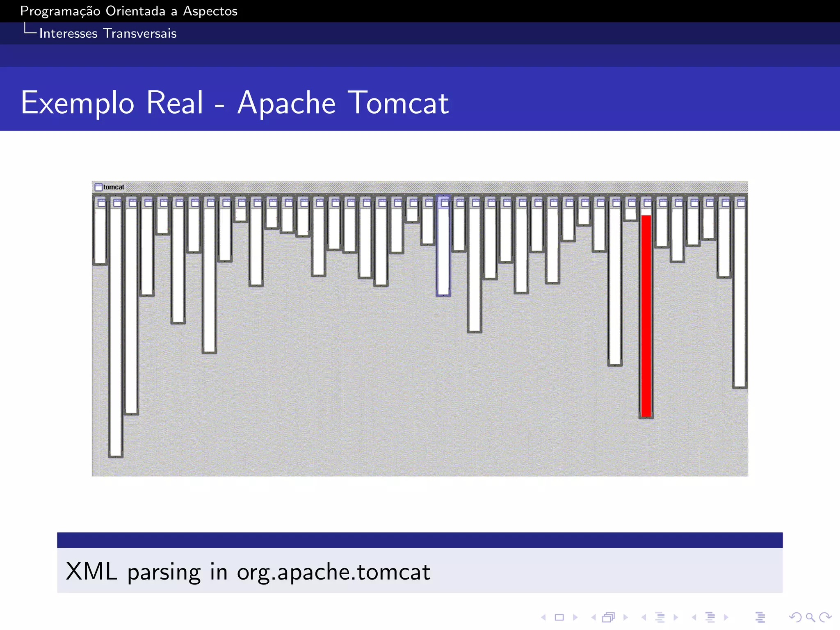Click the go-forward curved arrow
Image resolution: width=840 pixels, height=630 pixels.
pyautogui.click(x=825, y=617)
